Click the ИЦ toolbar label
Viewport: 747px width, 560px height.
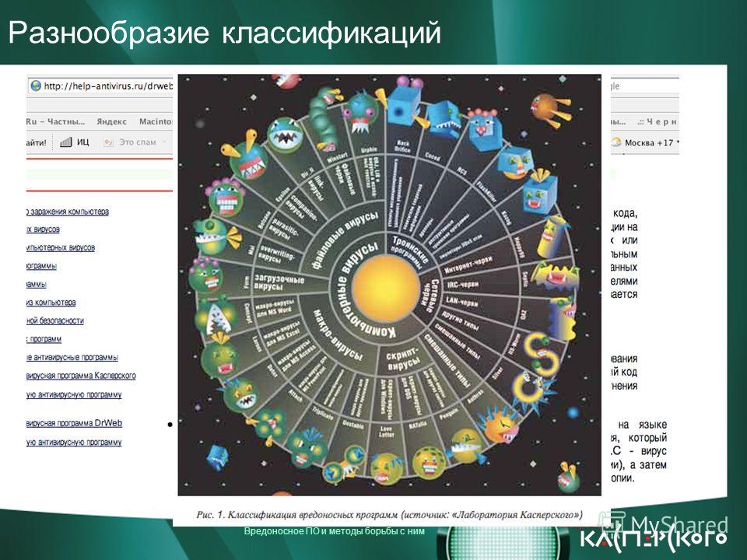pos(83,142)
